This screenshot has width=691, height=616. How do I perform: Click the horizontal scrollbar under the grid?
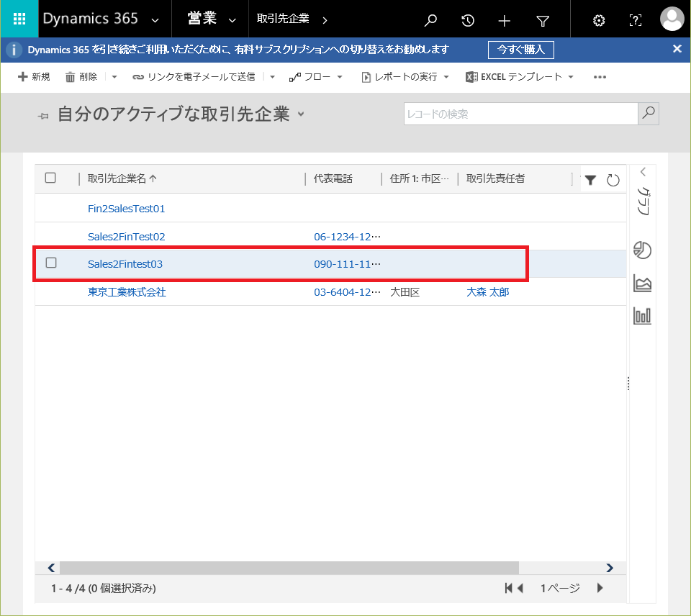pyautogui.click(x=288, y=567)
